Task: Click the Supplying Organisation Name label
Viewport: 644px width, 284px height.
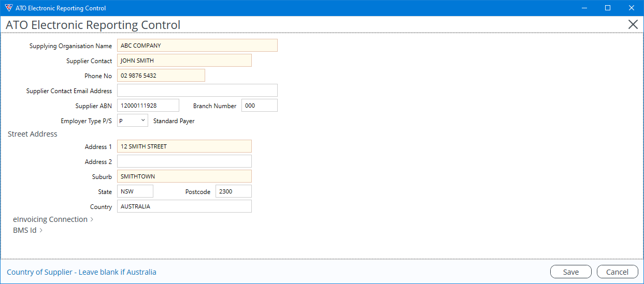Action: tap(70, 46)
